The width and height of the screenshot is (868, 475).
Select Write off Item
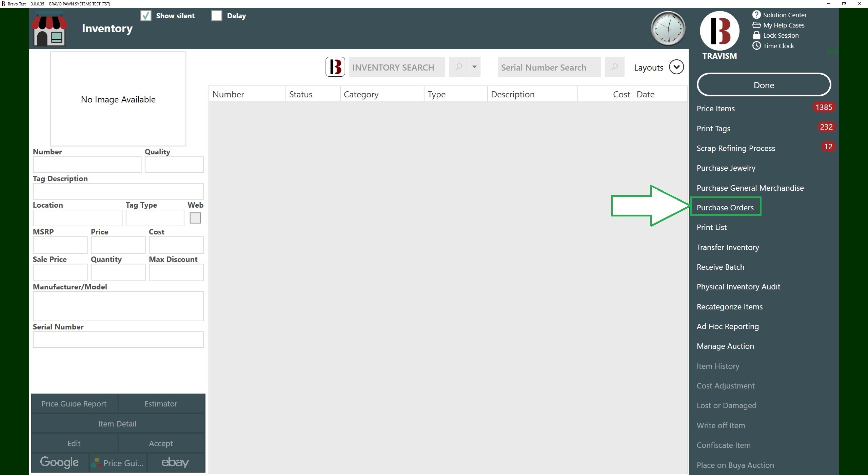click(721, 425)
